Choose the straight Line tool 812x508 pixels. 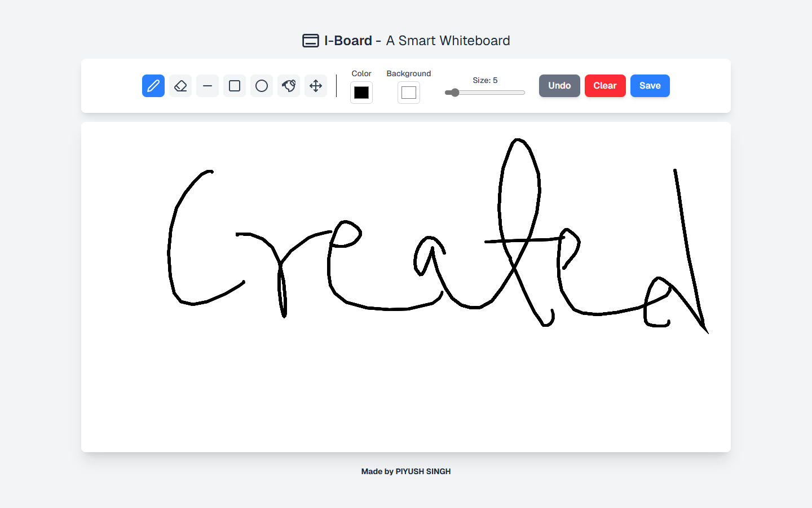(208, 86)
